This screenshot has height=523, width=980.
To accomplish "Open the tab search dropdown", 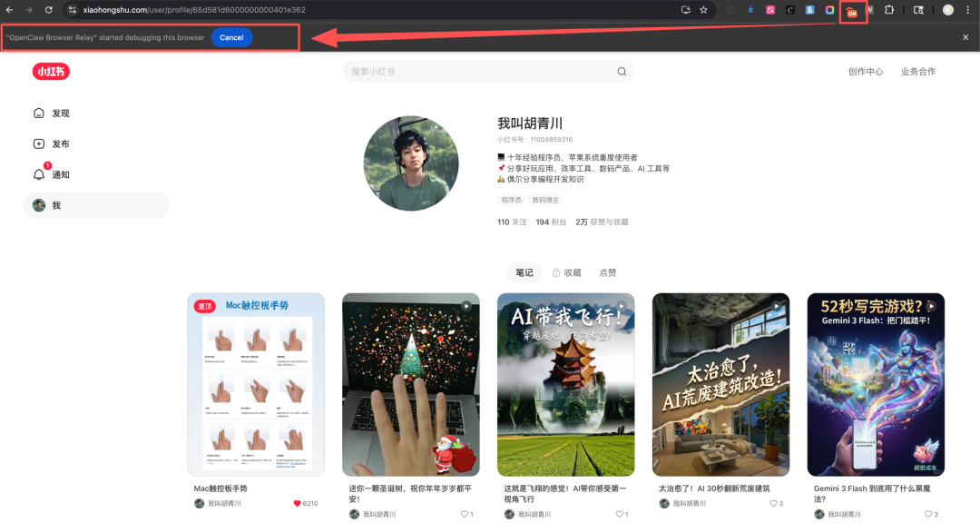I will [x=918, y=11].
